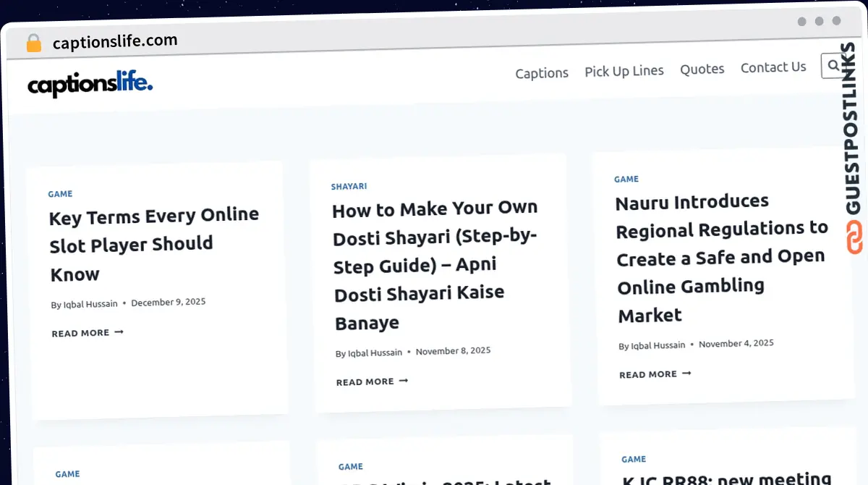This screenshot has height=485, width=868.
Task: Open the search magnifier icon
Action: (x=833, y=66)
